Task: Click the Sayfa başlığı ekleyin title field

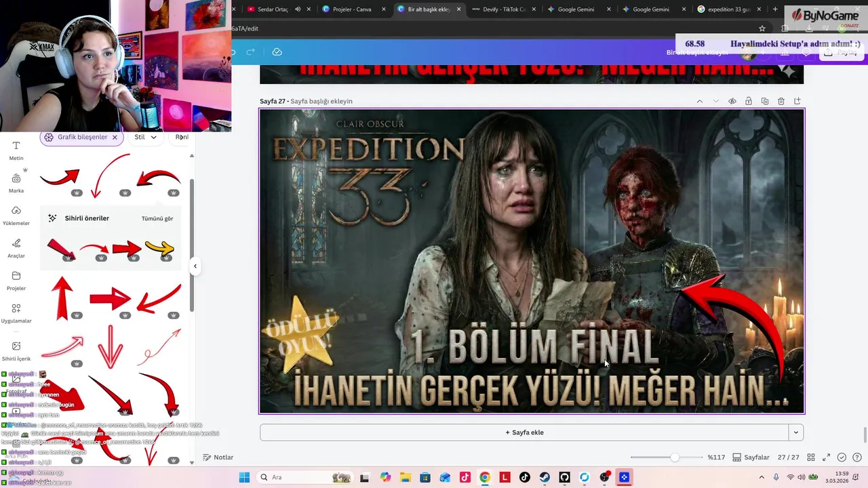Action: click(x=321, y=101)
